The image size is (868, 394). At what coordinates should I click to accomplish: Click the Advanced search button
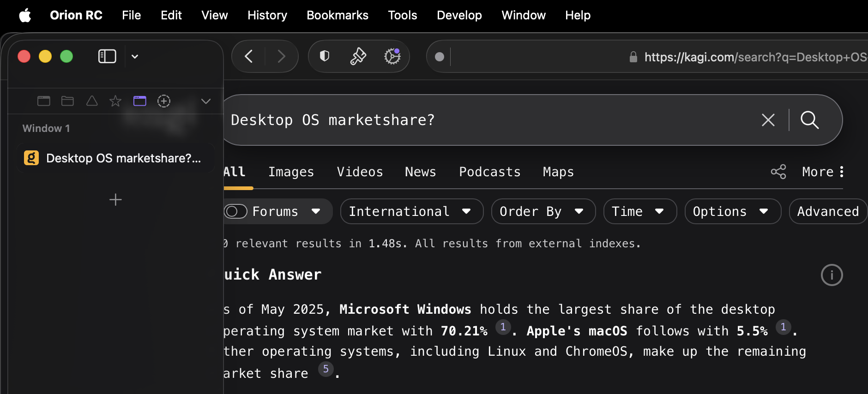pos(828,211)
